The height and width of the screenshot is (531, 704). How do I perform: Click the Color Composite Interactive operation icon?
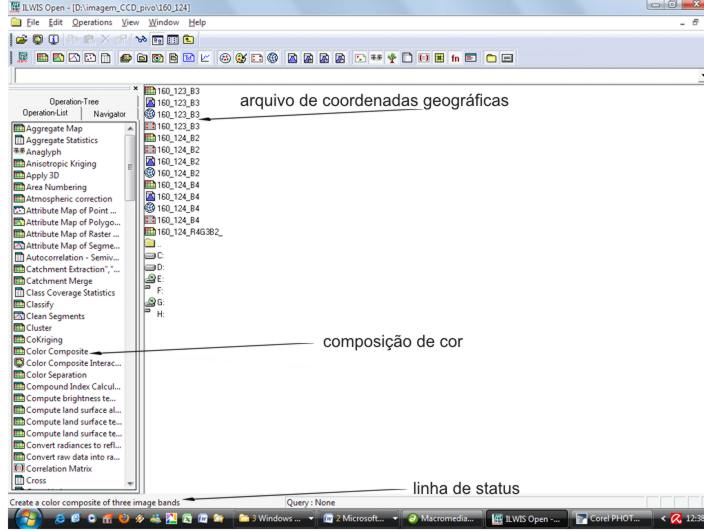click(19, 363)
